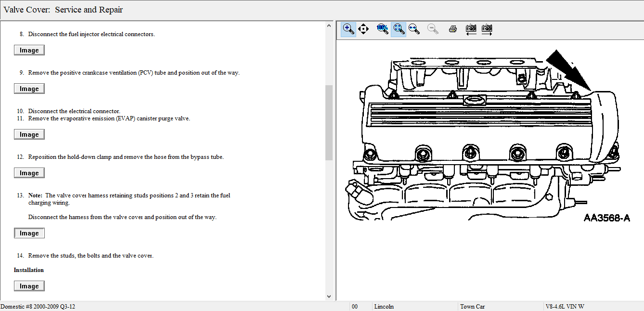Set image zoom to 100%
Viewport: 644px width, 311px height.
(382, 29)
